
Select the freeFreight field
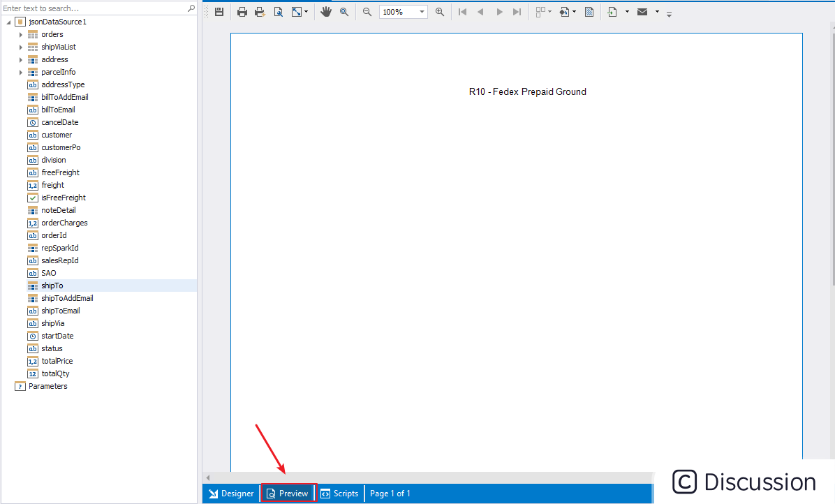(x=60, y=172)
